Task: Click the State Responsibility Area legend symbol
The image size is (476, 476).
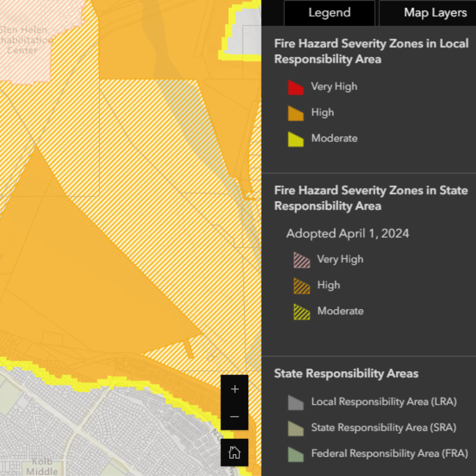Action: pyautogui.click(x=295, y=428)
